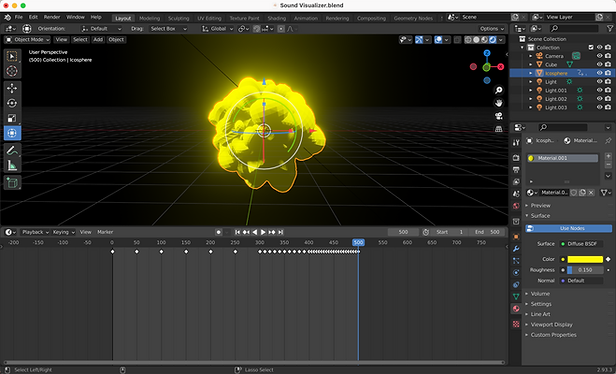
Task: Switch perspective/orthographic grid icon
Action: pyautogui.click(x=499, y=129)
